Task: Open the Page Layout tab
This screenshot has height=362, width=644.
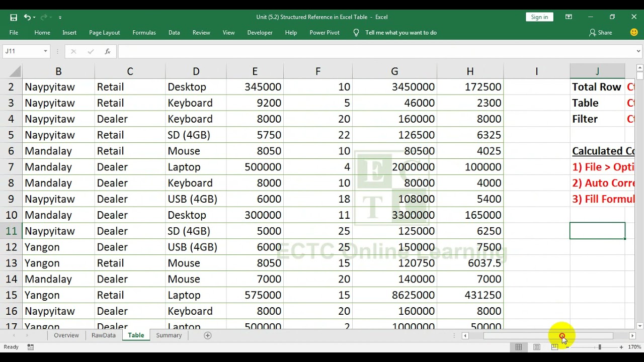Action: point(104,33)
